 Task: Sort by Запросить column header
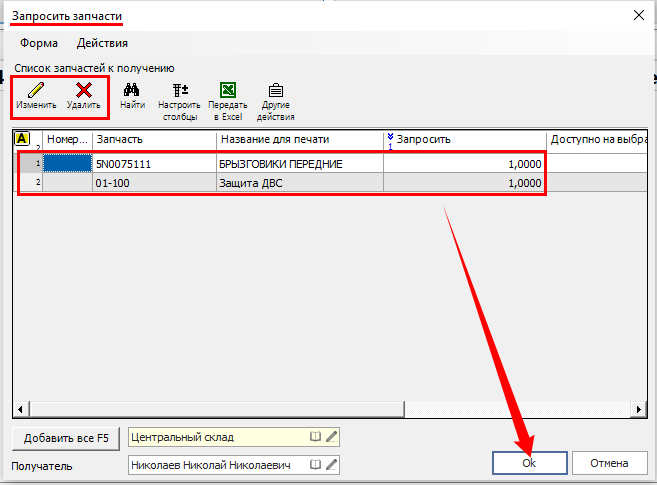[464, 139]
